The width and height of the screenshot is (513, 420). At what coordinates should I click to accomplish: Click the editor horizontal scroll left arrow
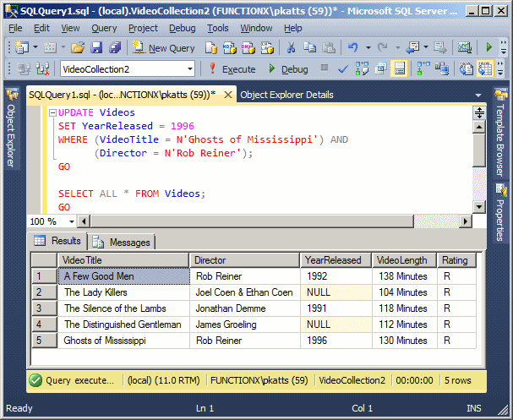pos(84,221)
